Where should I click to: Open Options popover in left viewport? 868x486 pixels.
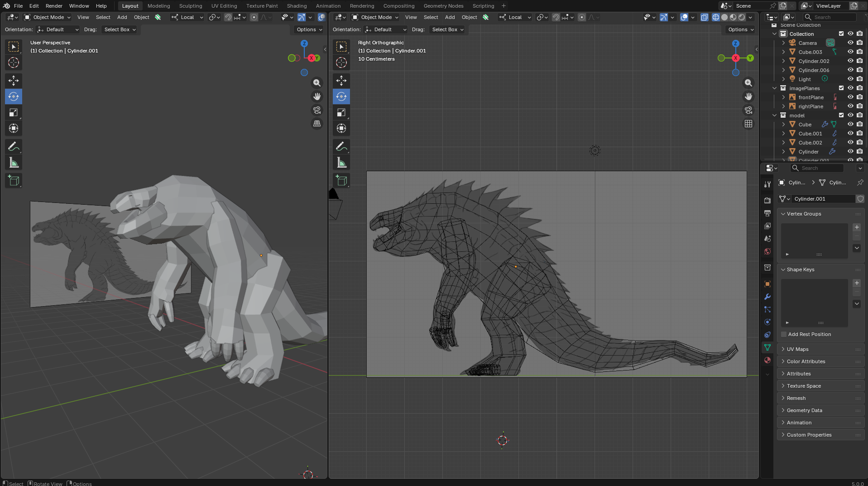point(309,29)
